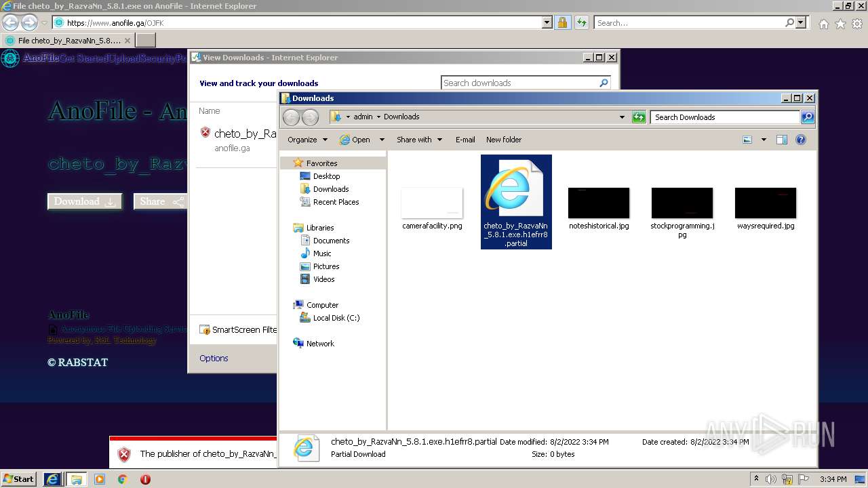This screenshot has height=488, width=868.
Task: Click the admin breadcrumb in Explorer path
Action: click(x=363, y=117)
